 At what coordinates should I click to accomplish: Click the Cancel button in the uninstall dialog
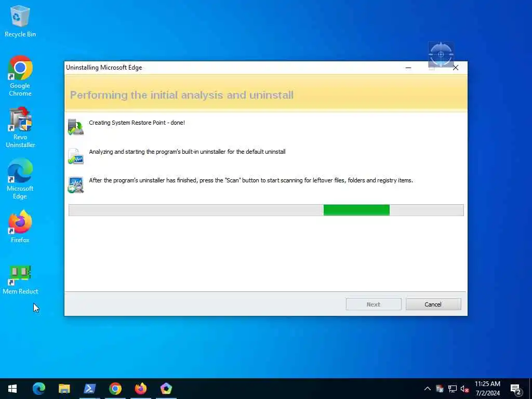[433, 304]
